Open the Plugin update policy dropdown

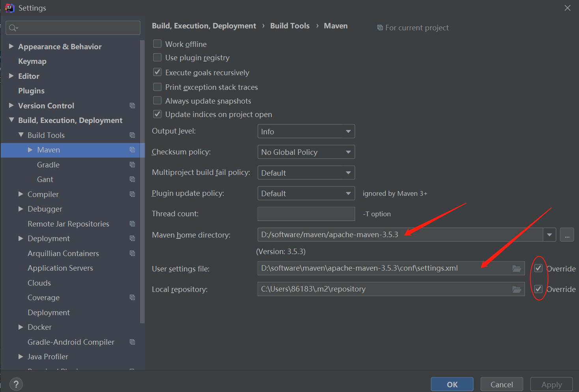pyautogui.click(x=306, y=193)
